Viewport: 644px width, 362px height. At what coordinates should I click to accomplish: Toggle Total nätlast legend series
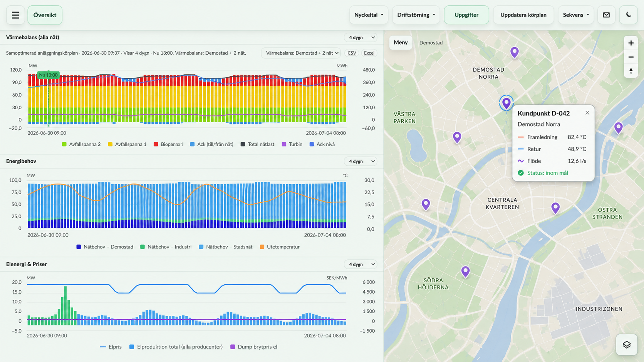coord(257,144)
